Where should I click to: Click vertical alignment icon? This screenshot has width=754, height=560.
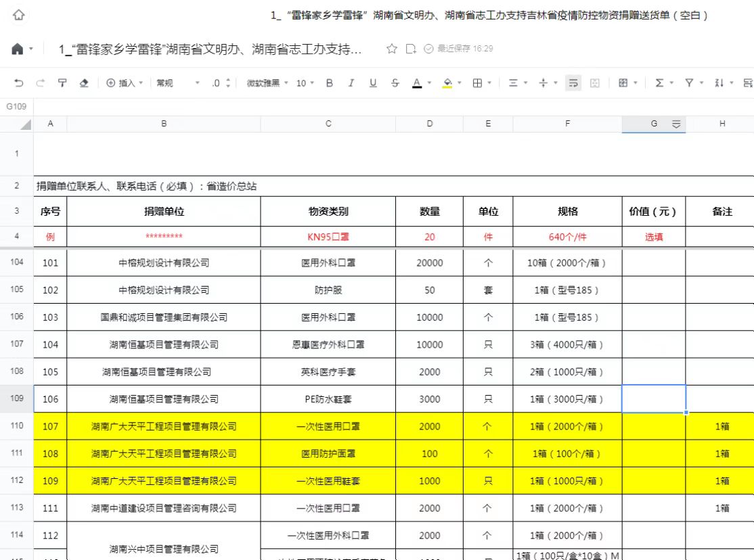tap(544, 83)
